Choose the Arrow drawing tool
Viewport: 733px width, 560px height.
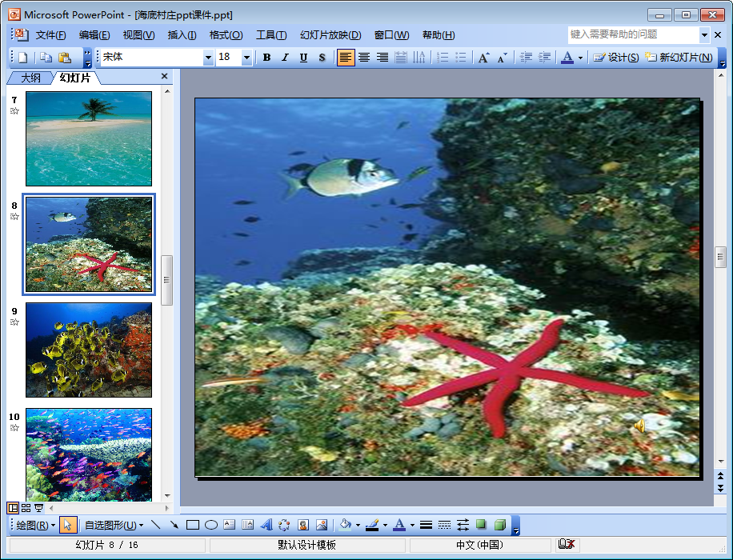[x=174, y=525]
